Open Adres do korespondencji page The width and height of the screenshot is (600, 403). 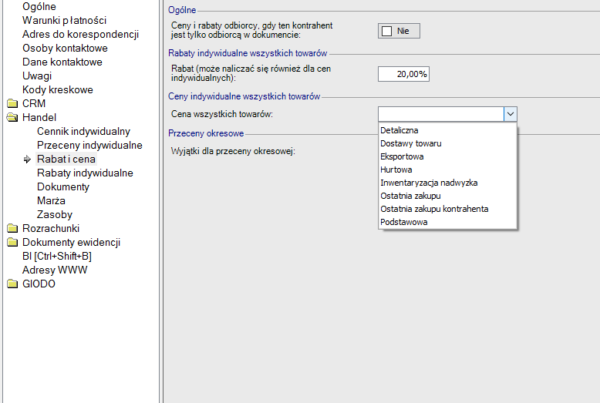tap(80, 34)
